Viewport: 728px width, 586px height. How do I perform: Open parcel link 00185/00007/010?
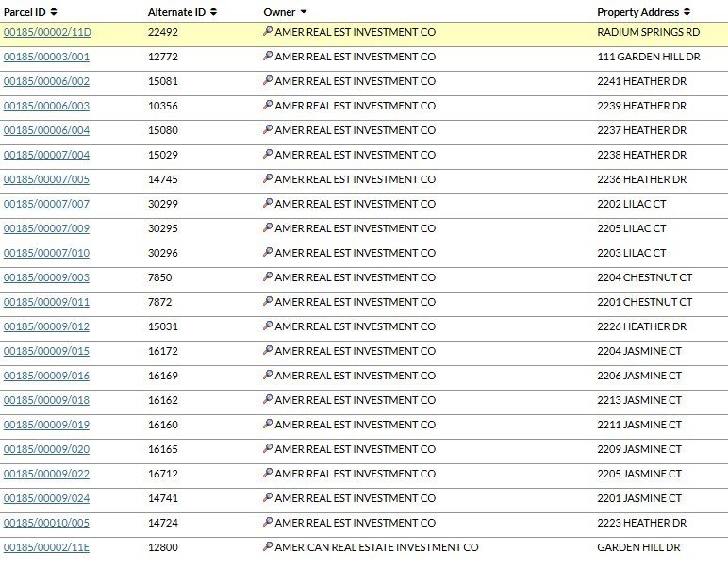[x=46, y=253]
